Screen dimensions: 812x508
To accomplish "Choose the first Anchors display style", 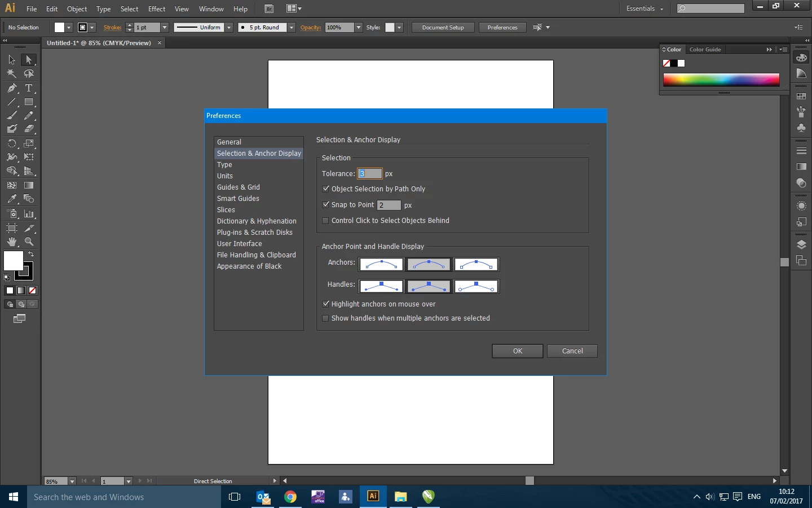I will click(x=382, y=264).
